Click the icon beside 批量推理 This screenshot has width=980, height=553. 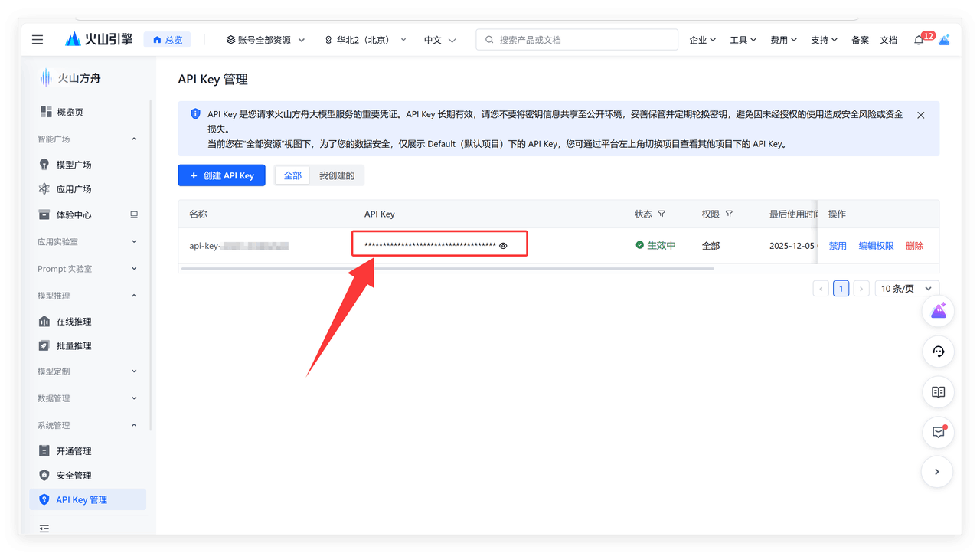click(44, 346)
